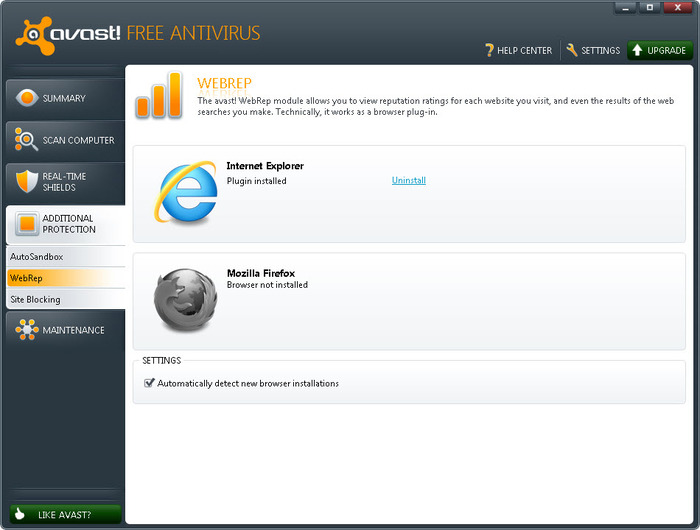Click the Real-Time Shields shield icon
The height and width of the screenshot is (530, 700).
(x=27, y=181)
